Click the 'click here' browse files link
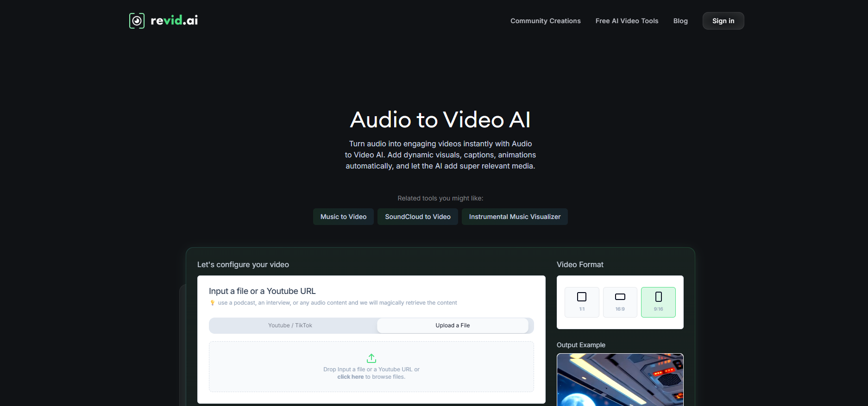 coord(350,377)
